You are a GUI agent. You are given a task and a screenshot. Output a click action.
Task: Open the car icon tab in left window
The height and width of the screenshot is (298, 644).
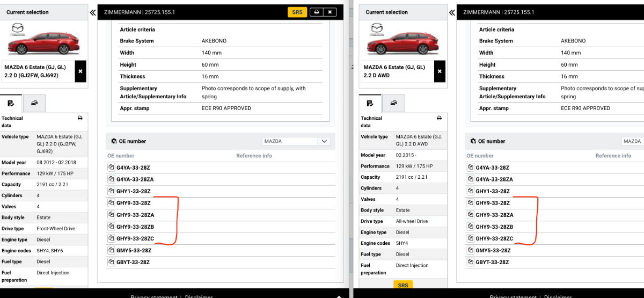point(34,103)
